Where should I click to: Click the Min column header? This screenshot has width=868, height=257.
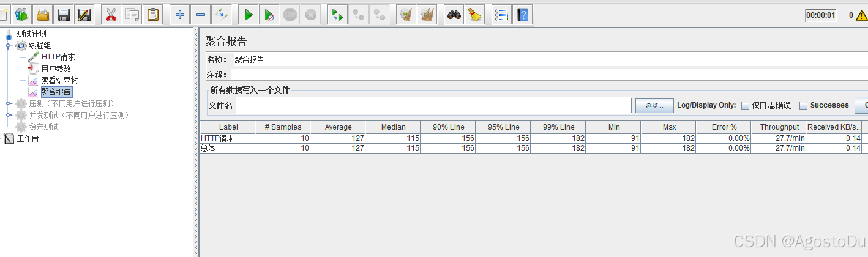coord(613,127)
